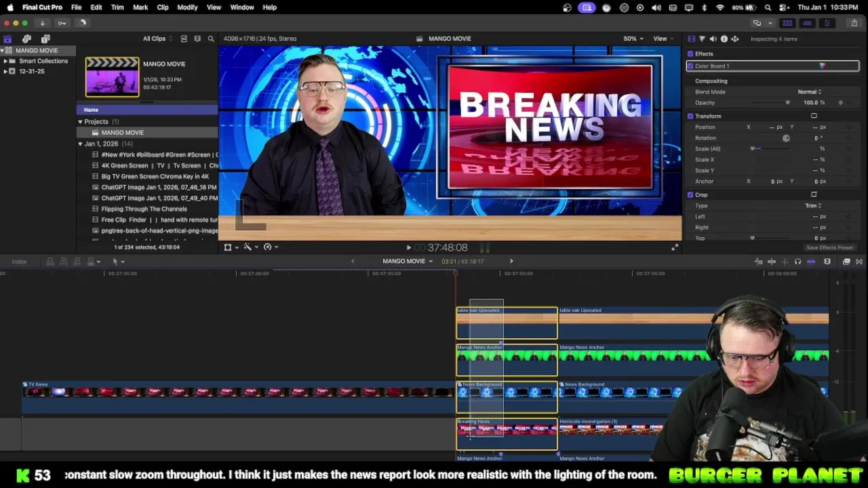
Task: Collapse the Projects group
Action: click(x=80, y=121)
